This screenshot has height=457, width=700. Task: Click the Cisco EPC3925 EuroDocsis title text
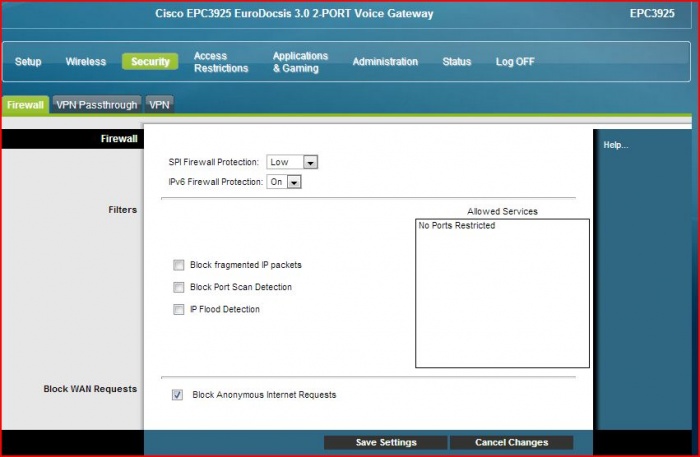[294, 13]
